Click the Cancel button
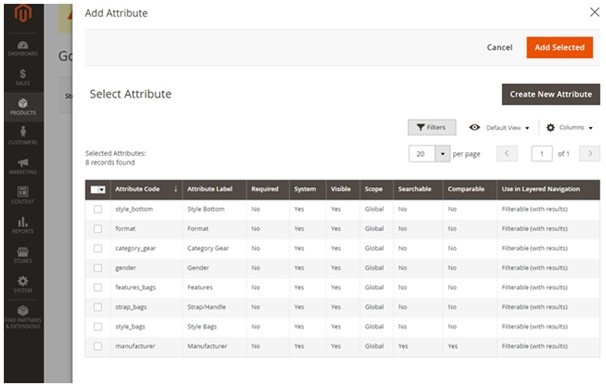This screenshot has width=606, height=387. tap(499, 48)
